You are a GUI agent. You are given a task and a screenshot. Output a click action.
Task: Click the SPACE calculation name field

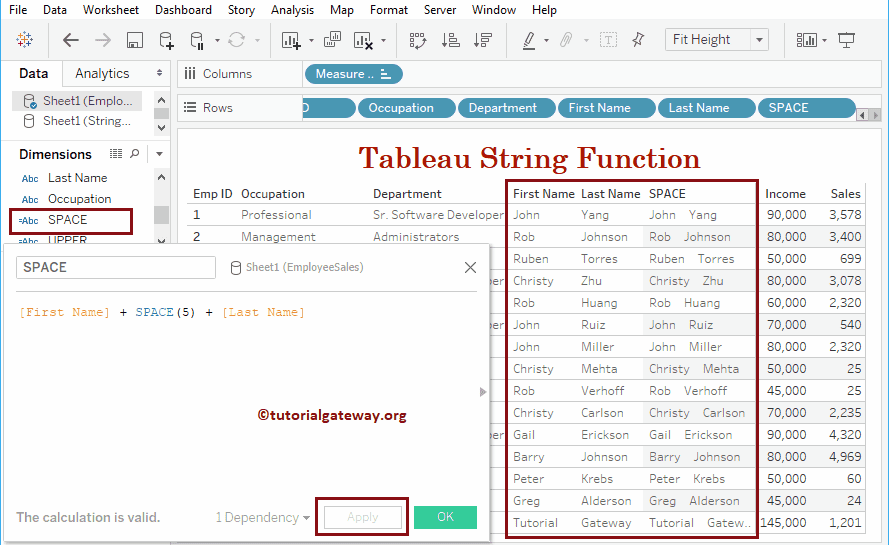[116, 267]
